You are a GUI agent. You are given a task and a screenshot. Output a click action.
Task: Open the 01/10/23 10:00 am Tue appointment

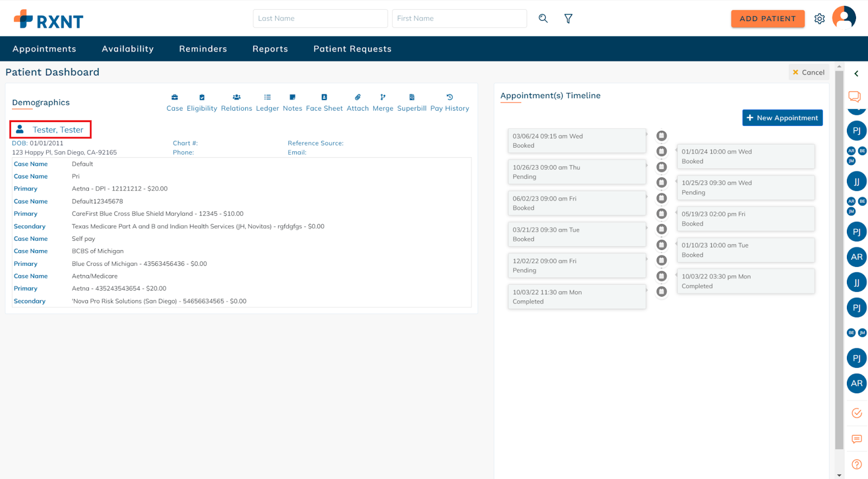click(746, 250)
